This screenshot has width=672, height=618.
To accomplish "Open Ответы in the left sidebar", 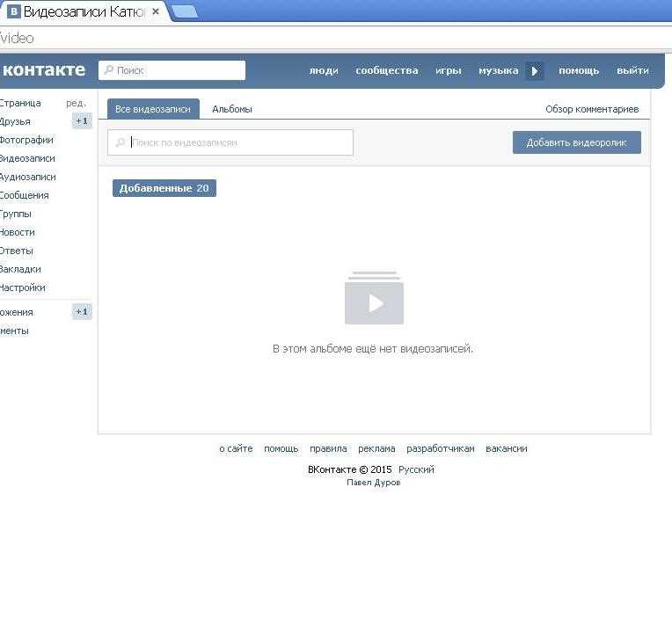I will [x=17, y=251].
